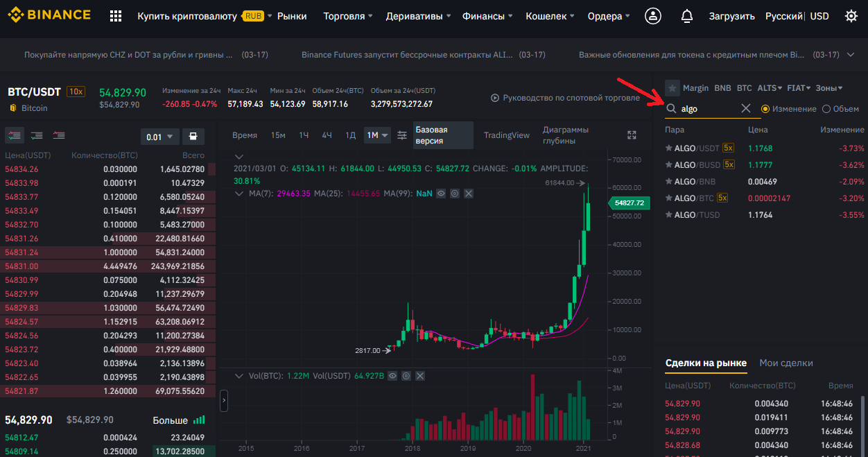Viewport: 868px width, 457px height.
Task: Open the Зоны market dropdown
Action: (829, 88)
